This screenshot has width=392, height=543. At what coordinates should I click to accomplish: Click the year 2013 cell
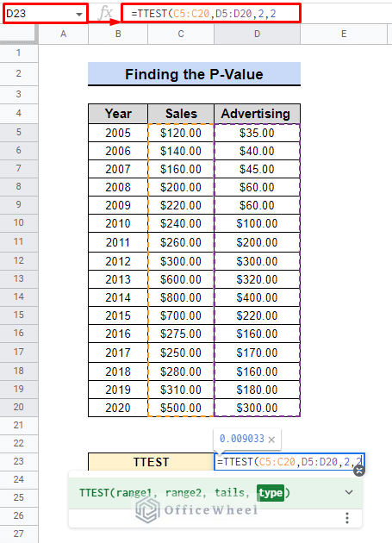point(118,279)
